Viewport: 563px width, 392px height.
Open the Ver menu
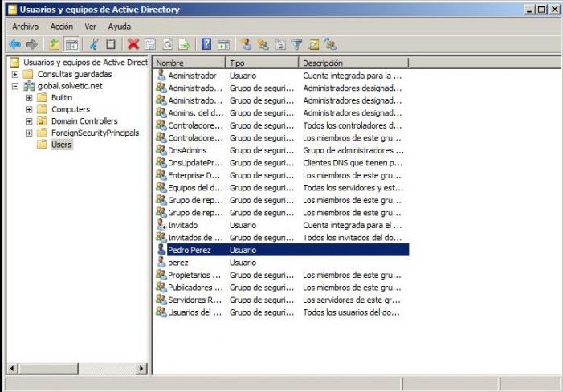pyautogui.click(x=91, y=27)
